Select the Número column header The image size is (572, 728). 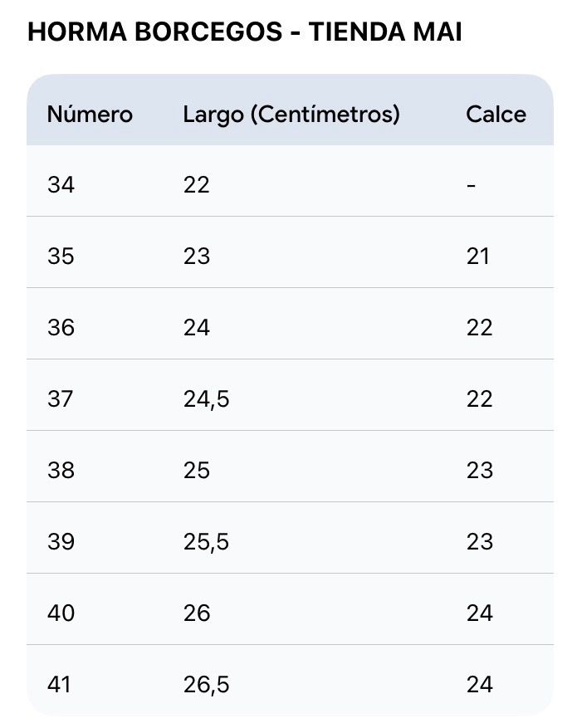coord(90,115)
